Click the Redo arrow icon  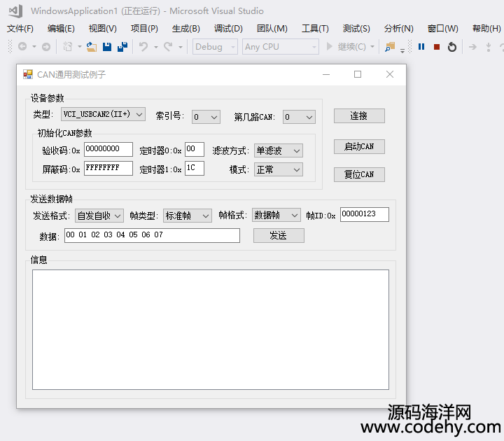point(168,47)
